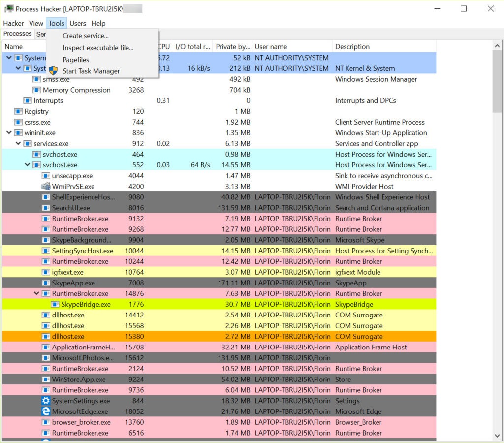Click the SearchUI.exe process icon
Screen dimensions: 504x443
click(46, 208)
